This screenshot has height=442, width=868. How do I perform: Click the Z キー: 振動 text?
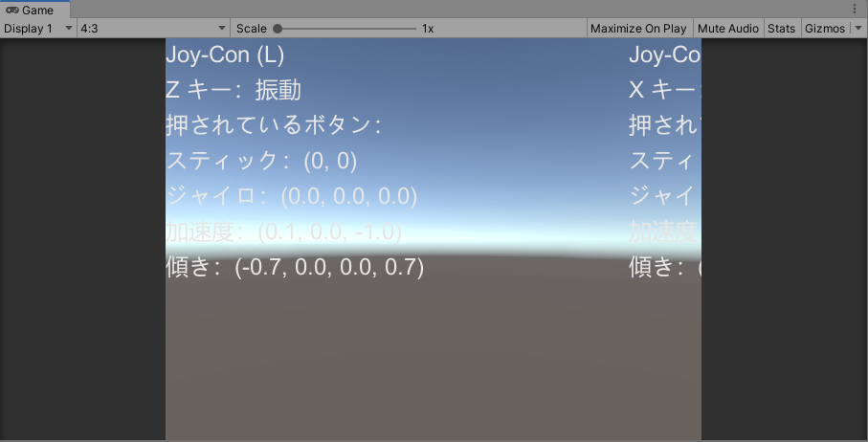tap(234, 91)
